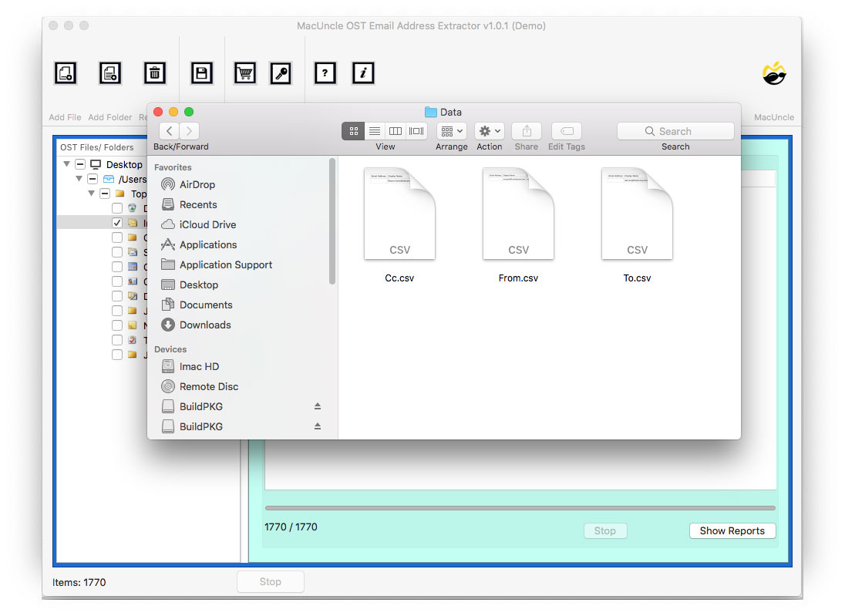Check the last folder checkbox in tree
Viewport: 845px width, 616px height.
[x=117, y=355]
